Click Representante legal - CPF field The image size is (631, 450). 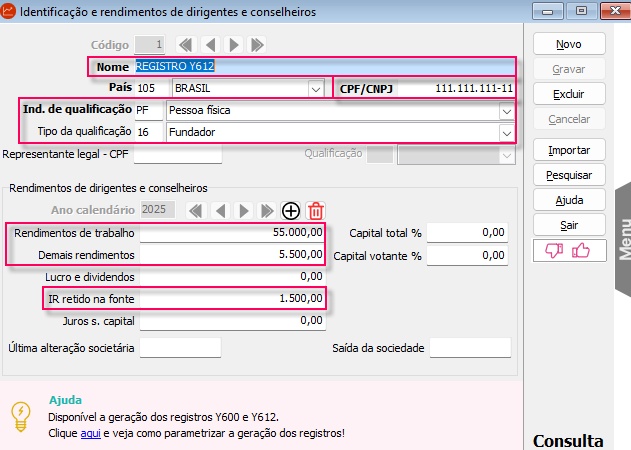tap(178, 154)
